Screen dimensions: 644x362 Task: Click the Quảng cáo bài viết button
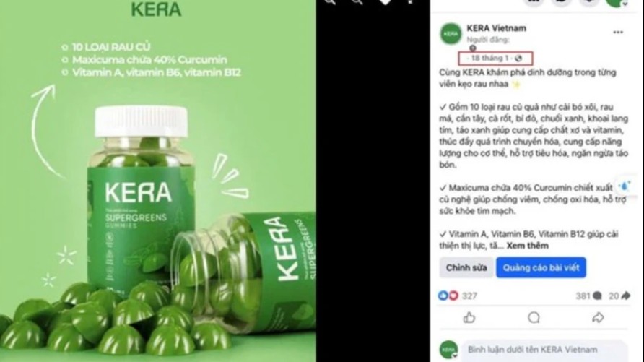[541, 267]
